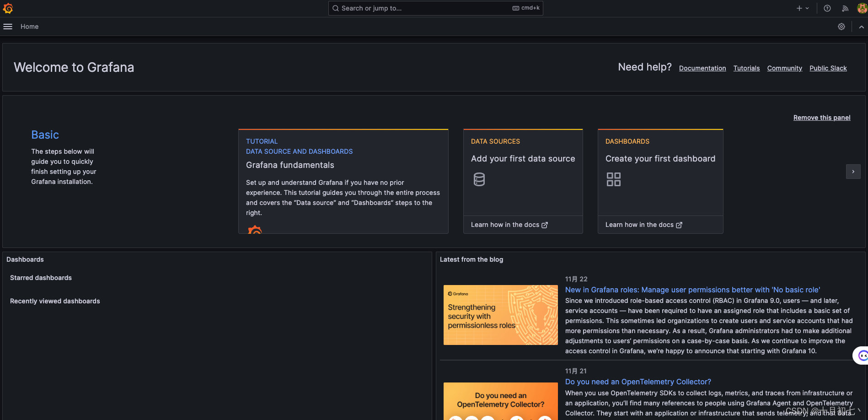868x420 pixels.
Task: Open the Community link
Action: pyautogui.click(x=785, y=68)
